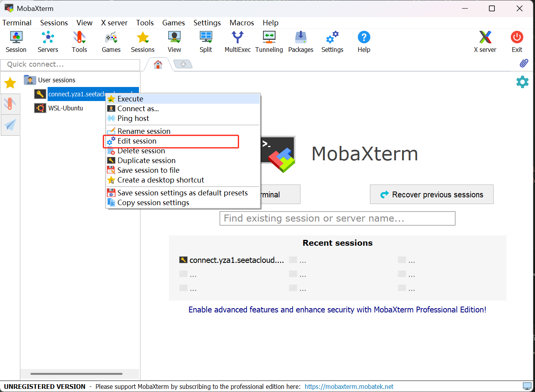
Task: Switch to the home tab
Action: pyautogui.click(x=158, y=64)
